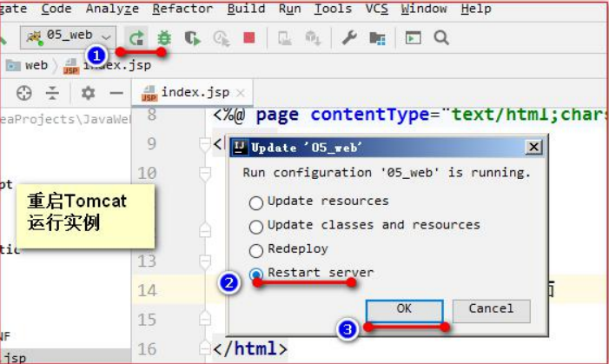Click the green Debug bug icon
Image resolution: width=609 pixels, height=364 pixels.
pos(164,37)
